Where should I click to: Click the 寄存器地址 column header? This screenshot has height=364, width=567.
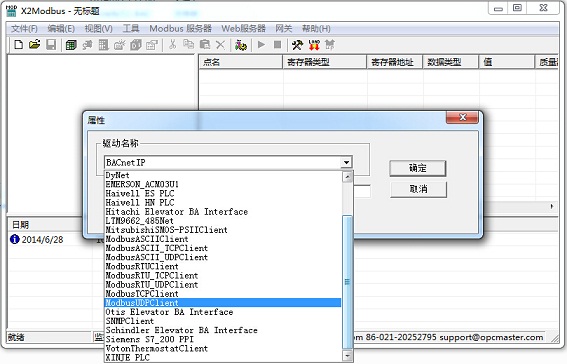click(395, 62)
